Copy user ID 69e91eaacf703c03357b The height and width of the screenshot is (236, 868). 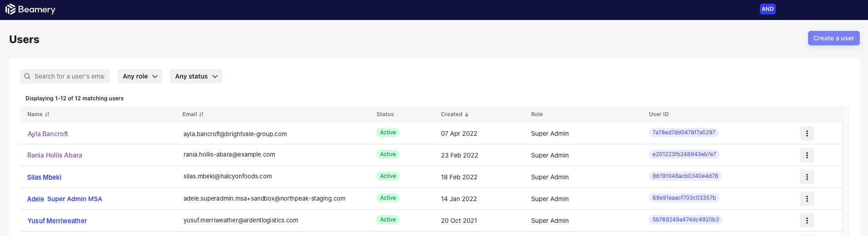(684, 198)
